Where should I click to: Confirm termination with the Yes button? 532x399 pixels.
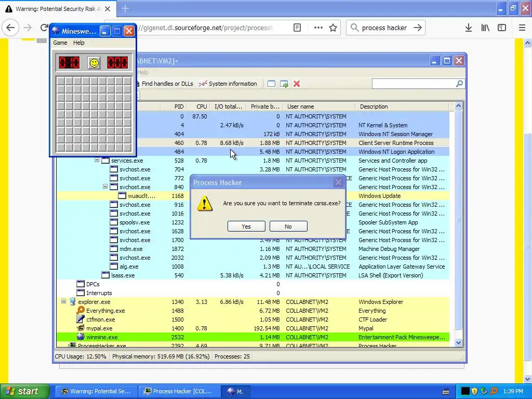point(246,227)
